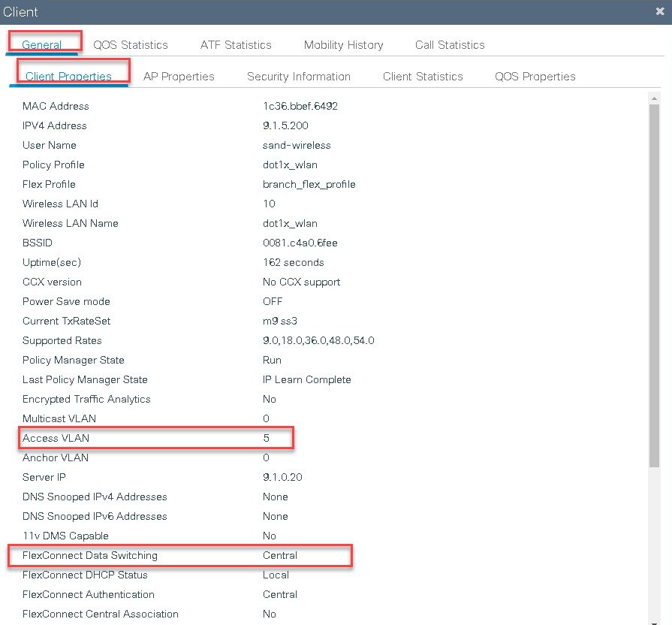Click the Power Save mode value OFF
Viewport: 672px width, 625px height.
273,301
